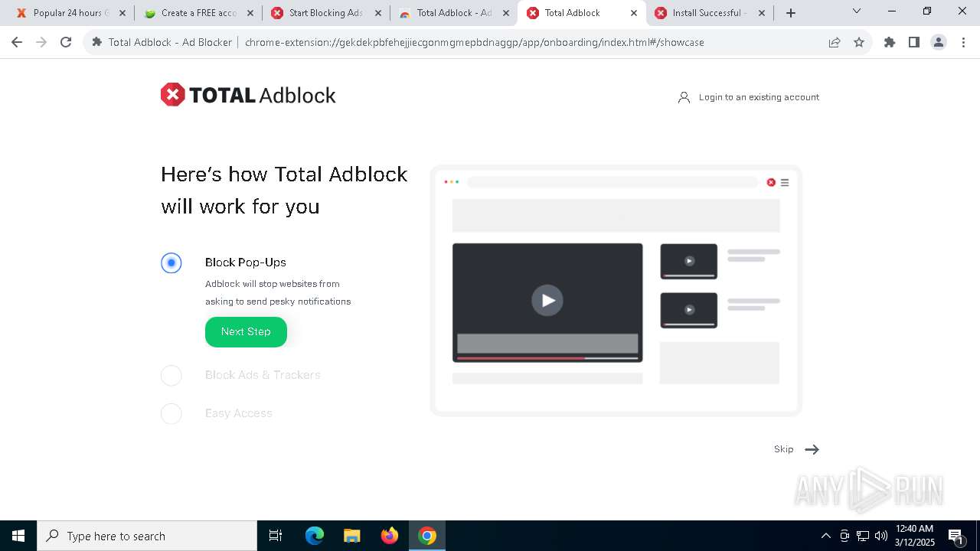
Task: Play the second small demo video thumbnail
Action: pos(689,310)
